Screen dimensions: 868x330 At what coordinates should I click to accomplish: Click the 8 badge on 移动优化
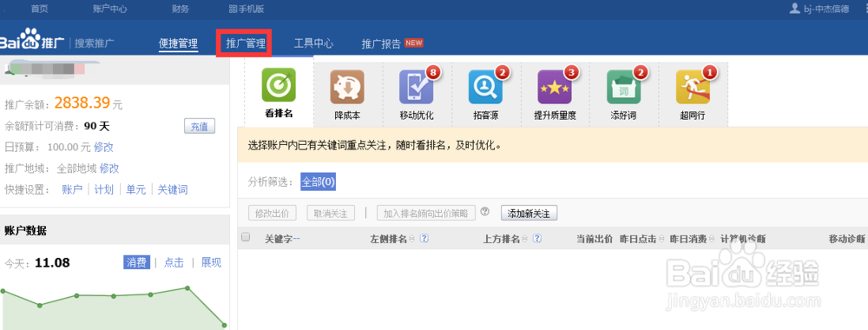[x=433, y=73]
